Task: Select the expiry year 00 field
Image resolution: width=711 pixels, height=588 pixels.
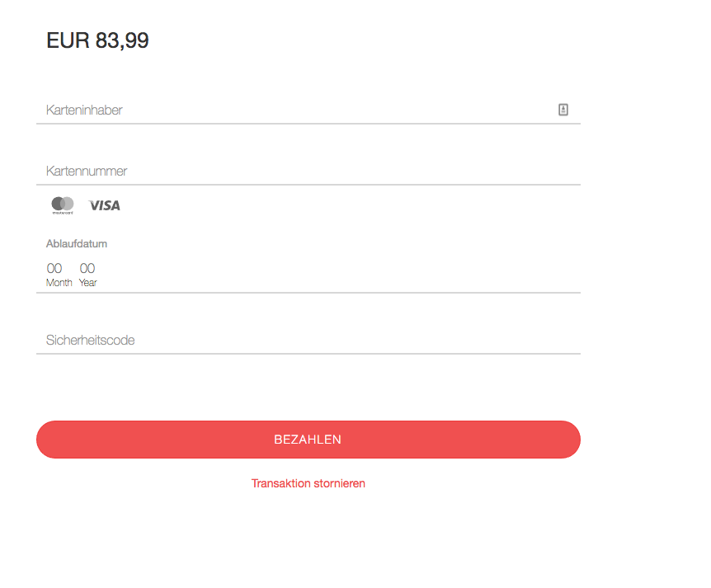Action: [87, 268]
